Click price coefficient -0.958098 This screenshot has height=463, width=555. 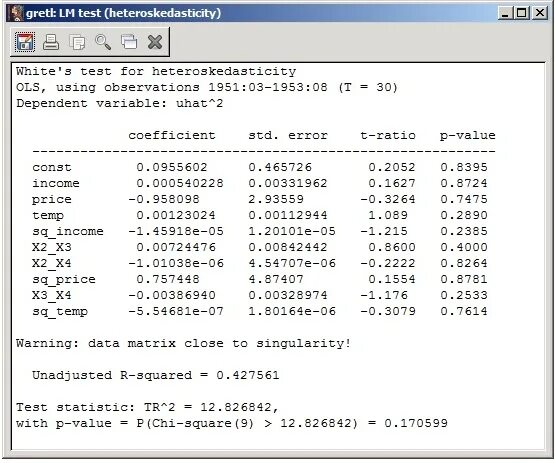164,199
